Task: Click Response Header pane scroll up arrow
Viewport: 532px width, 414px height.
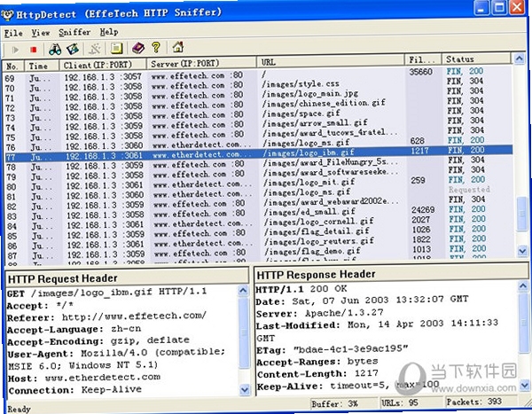Action: (522, 286)
